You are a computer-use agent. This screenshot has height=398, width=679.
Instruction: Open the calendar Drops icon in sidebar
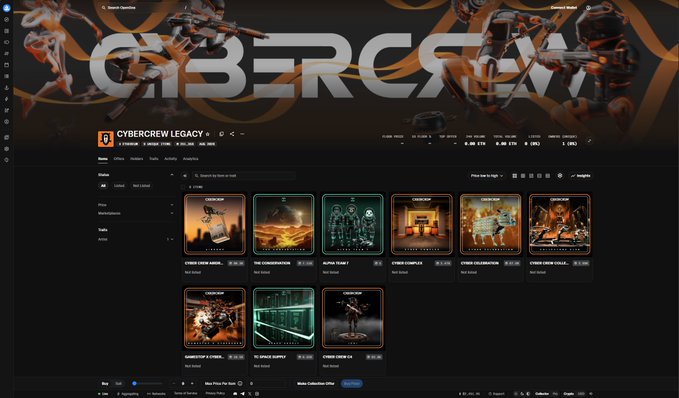point(6,65)
